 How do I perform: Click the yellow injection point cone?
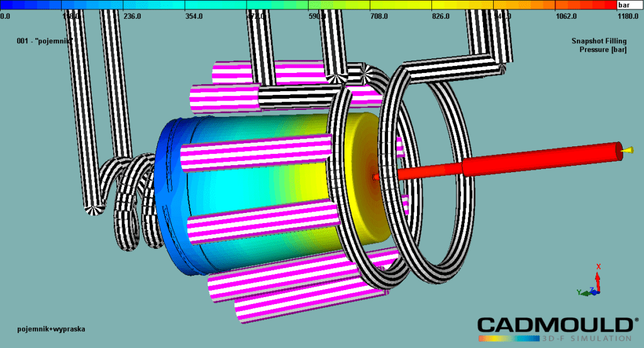pyautogui.click(x=627, y=150)
